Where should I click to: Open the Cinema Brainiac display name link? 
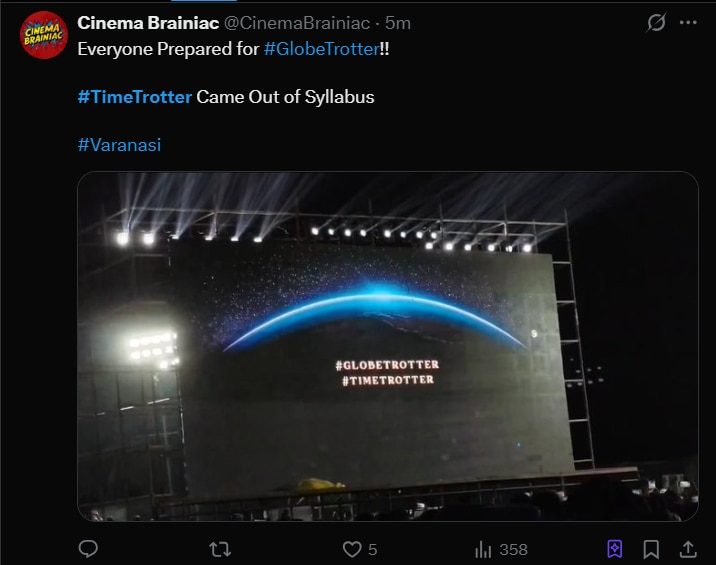[x=148, y=23]
